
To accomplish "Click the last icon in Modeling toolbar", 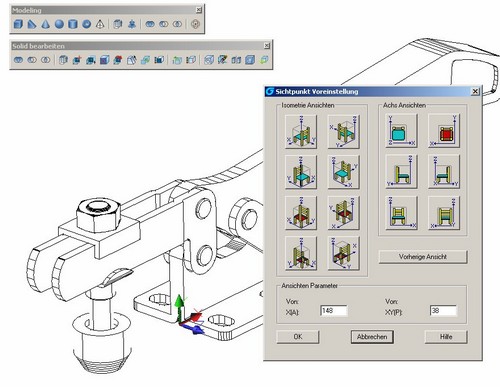I will pyautogui.click(x=195, y=24).
